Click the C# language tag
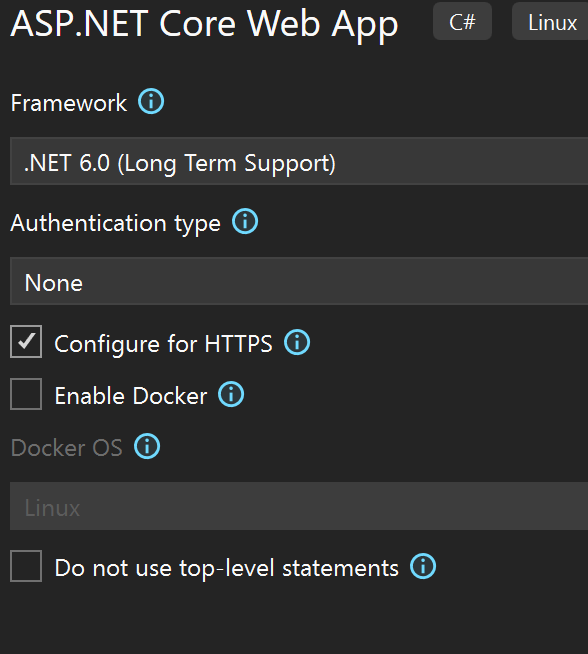 462,21
